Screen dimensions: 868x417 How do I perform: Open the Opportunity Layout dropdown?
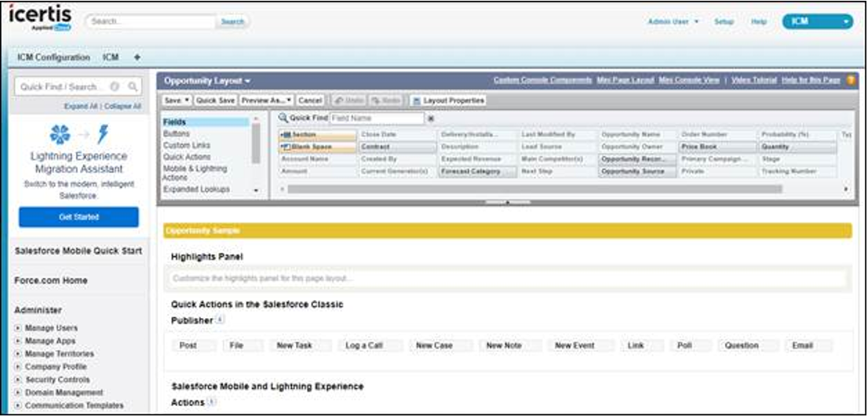click(207, 81)
